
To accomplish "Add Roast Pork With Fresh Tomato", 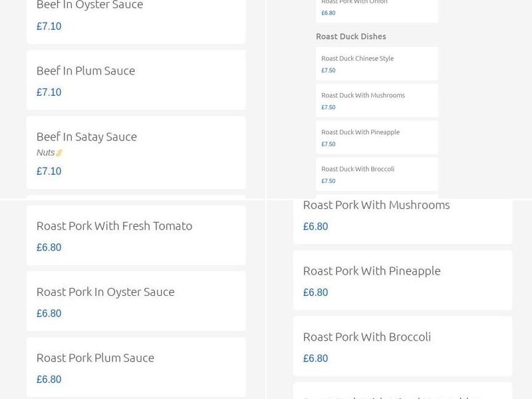I will tap(136, 235).
